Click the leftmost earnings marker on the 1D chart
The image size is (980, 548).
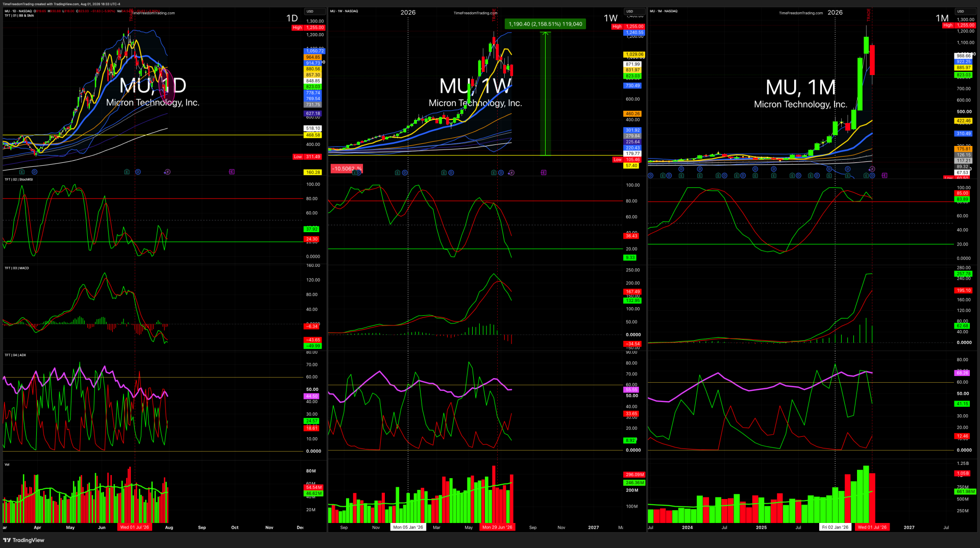pos(22,172)
